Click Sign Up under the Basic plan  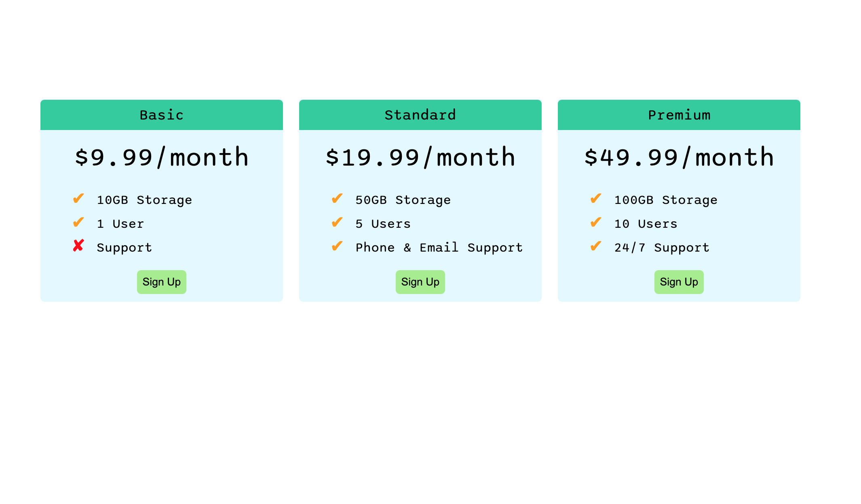click(x=161, y=281)
